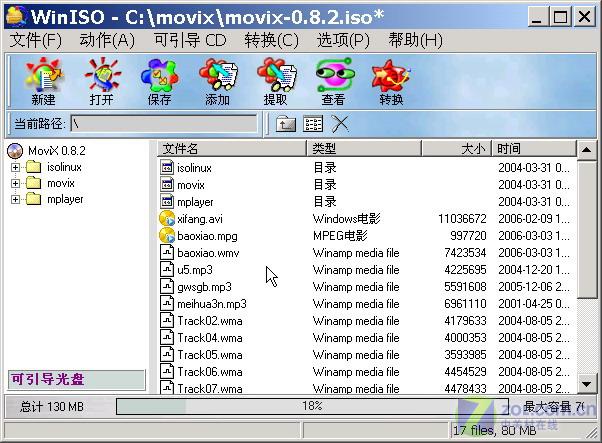Click the 总计 130 MB status text
Image resolution: width=602 pixels, height=443 pixels.
click(52, 407)
